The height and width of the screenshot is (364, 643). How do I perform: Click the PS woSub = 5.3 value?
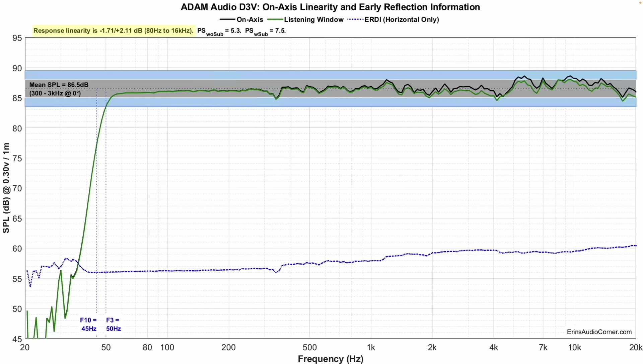coord(219,31)
